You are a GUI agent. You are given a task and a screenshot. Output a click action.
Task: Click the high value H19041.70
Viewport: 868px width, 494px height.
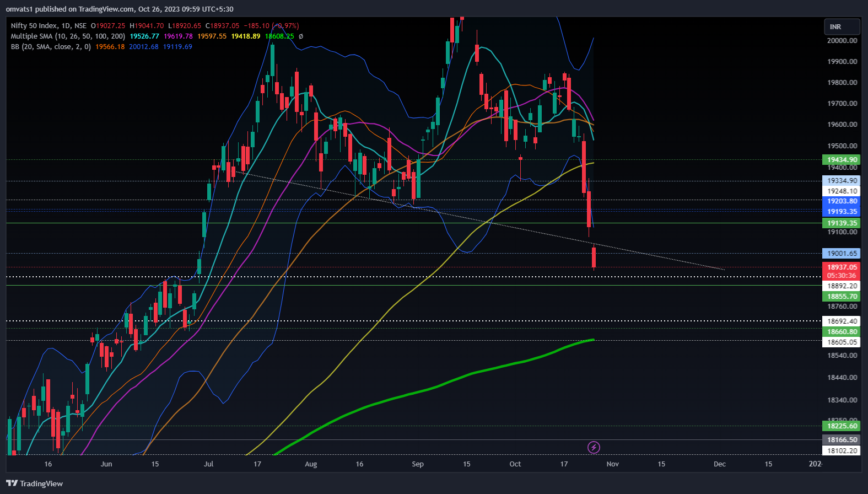click(x=147, y=26)
